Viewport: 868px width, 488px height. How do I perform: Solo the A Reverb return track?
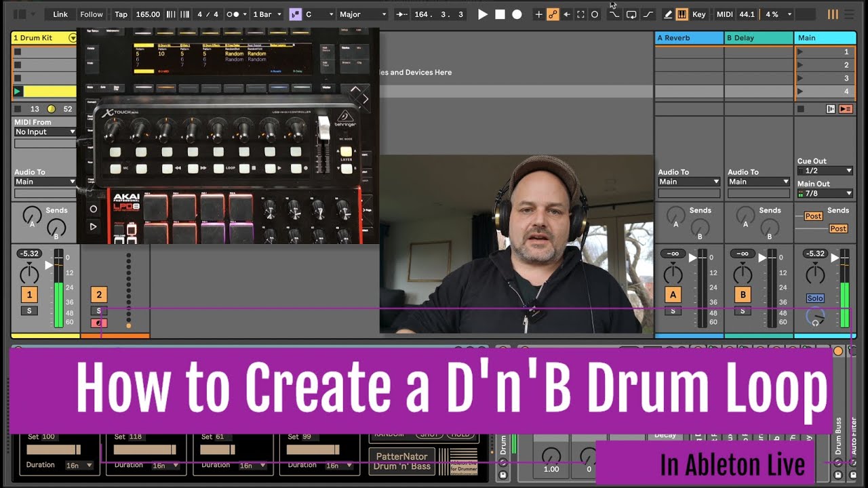click(673, 311)
